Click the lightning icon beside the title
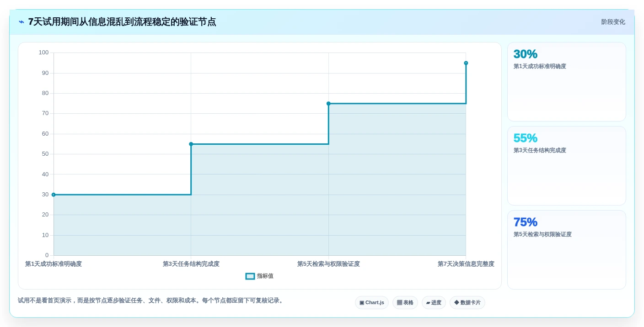The image size is (644, 327). click(x=21, y=22)
